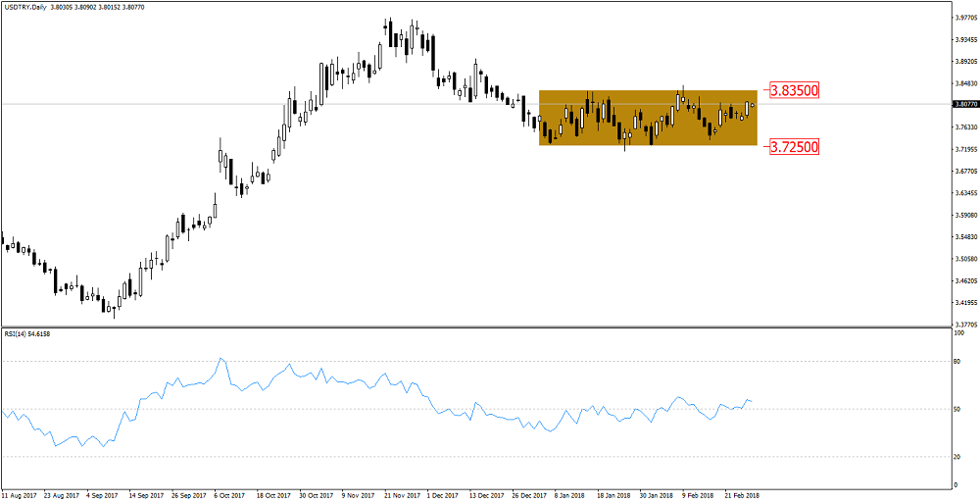Select the brown consolidation range rectangle
Viewport: 980px width, 503px height.
tap(647, 118)
